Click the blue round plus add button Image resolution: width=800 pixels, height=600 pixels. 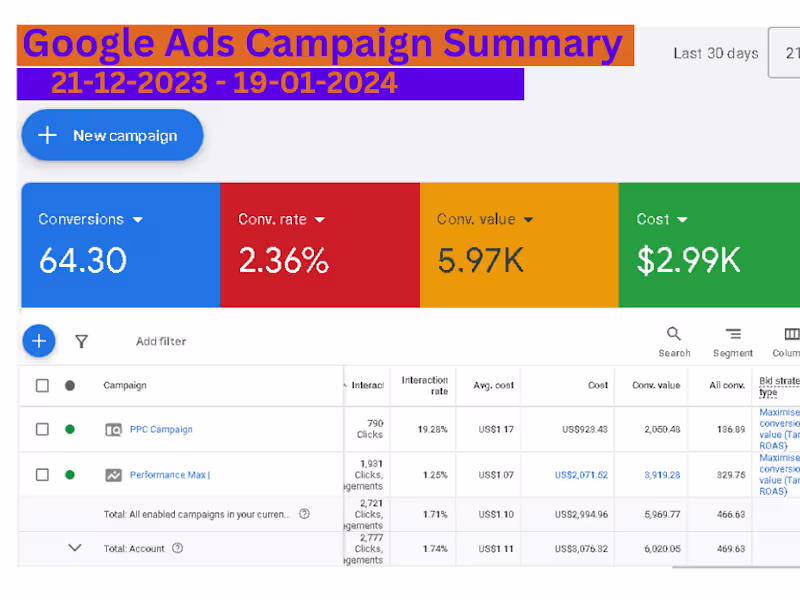tap(39, 341)
